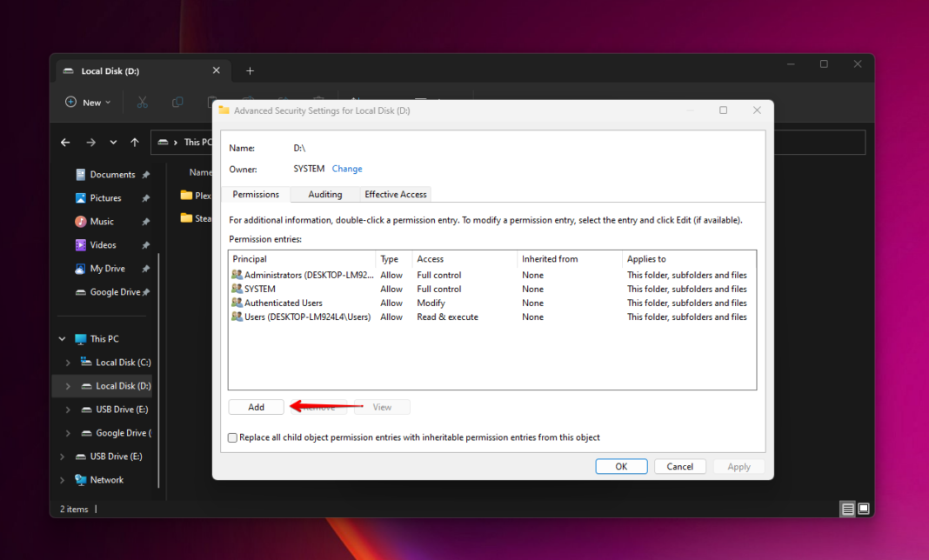Click Change to modify the SYSTEM owner
This screenshot has width=929, height=560.
pyautogui.click(x=347, y=169)
